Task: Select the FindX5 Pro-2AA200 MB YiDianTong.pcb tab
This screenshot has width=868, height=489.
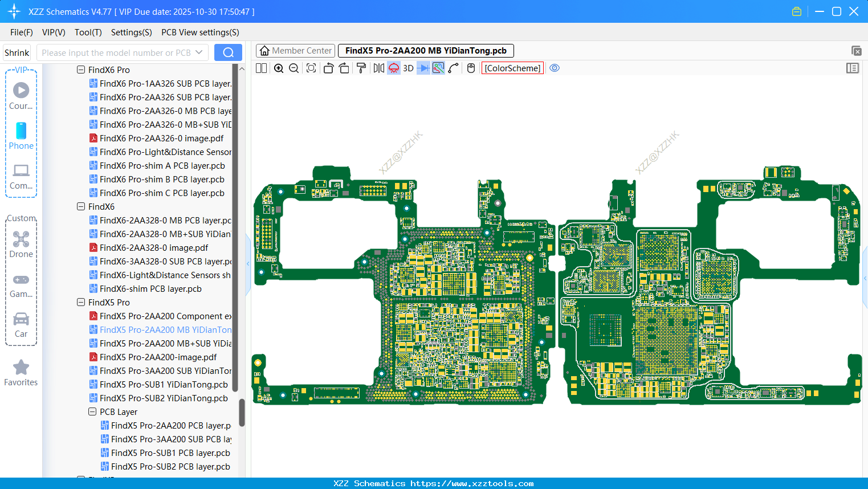Action: click(425, 50)
